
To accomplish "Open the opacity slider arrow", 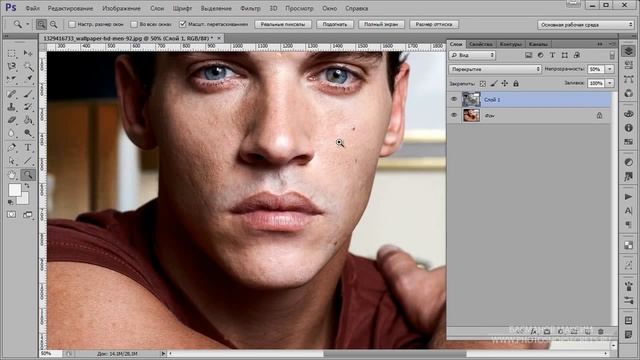I will pos(610,69).
